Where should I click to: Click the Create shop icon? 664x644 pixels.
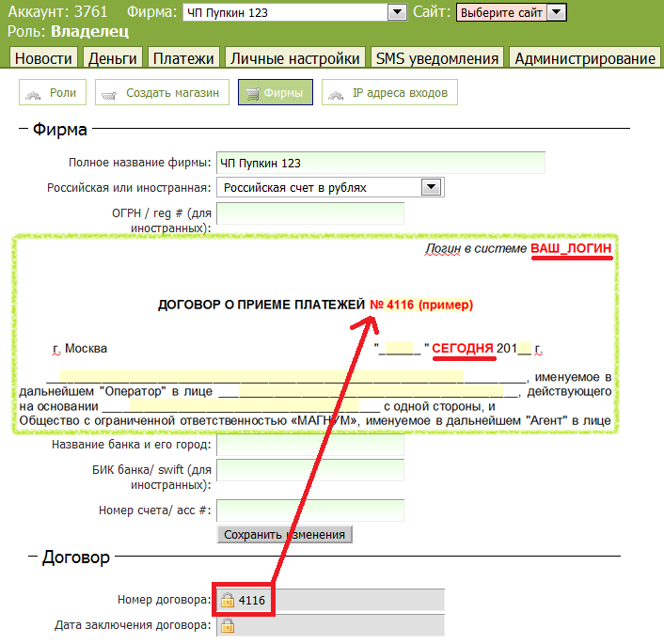[x=111, y=94]
